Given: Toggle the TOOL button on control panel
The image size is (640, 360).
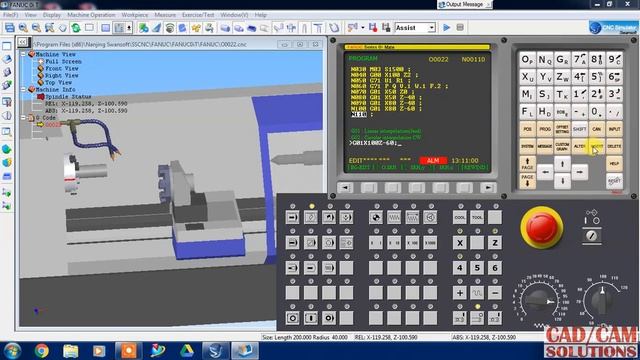Looking at the screenshot, I should (477, 218).
